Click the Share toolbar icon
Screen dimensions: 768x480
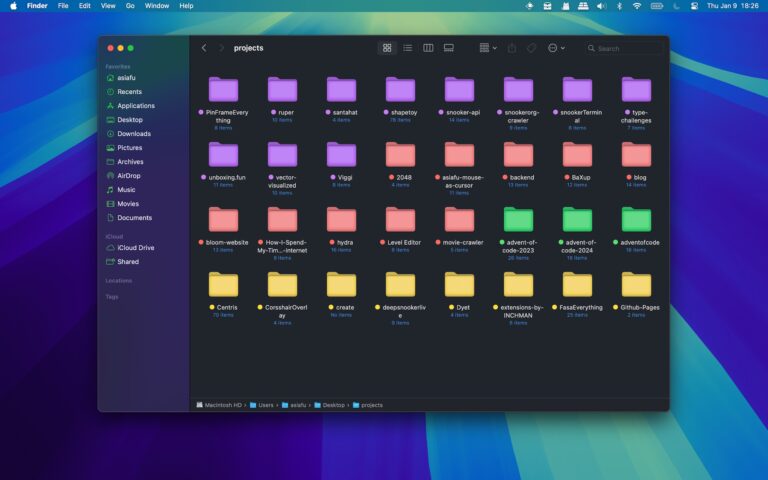(512, 48)
